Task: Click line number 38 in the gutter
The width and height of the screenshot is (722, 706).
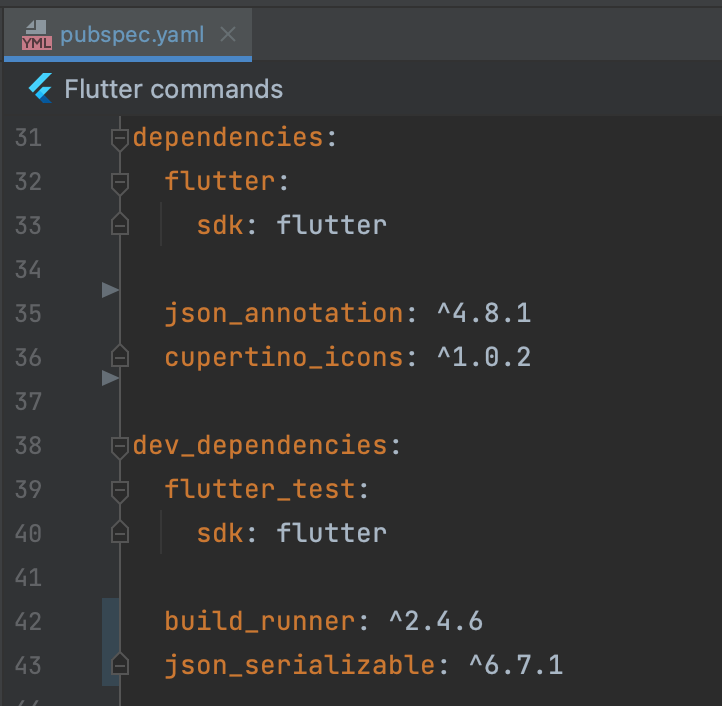Action: (x=28, y=446)
